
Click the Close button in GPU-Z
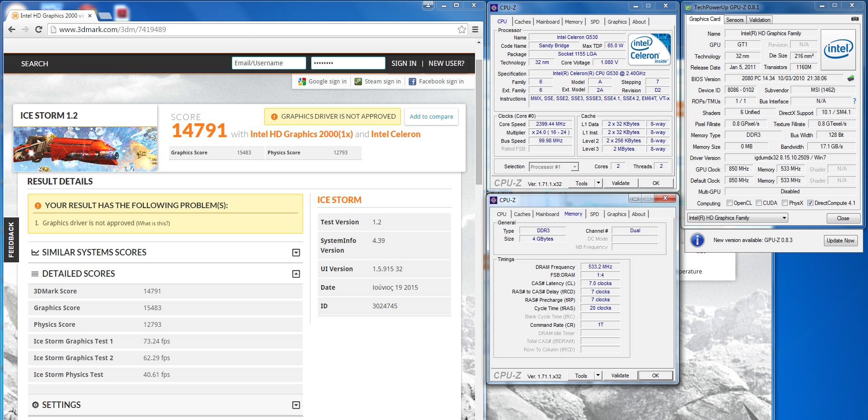tap(843, 218)
